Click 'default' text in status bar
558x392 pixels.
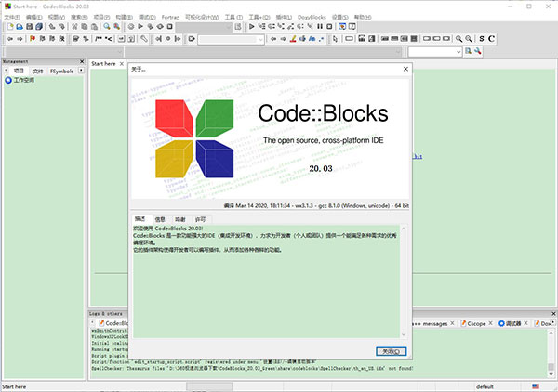point(485,386)
